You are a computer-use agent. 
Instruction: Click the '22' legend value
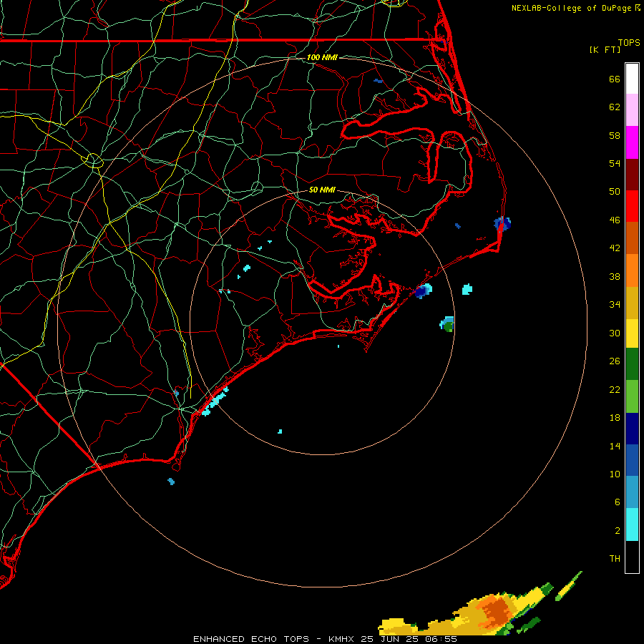pyautogui.click(x=615, y=390)
